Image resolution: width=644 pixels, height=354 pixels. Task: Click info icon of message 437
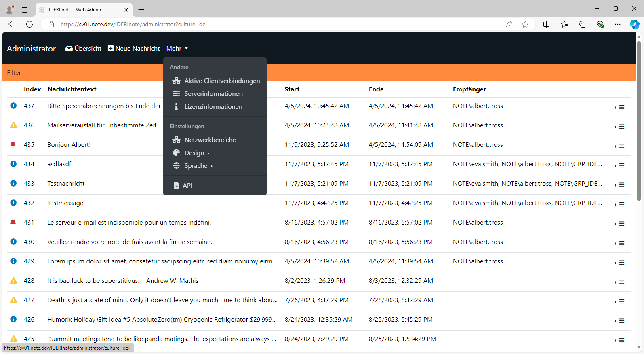(x=13, y=106)
